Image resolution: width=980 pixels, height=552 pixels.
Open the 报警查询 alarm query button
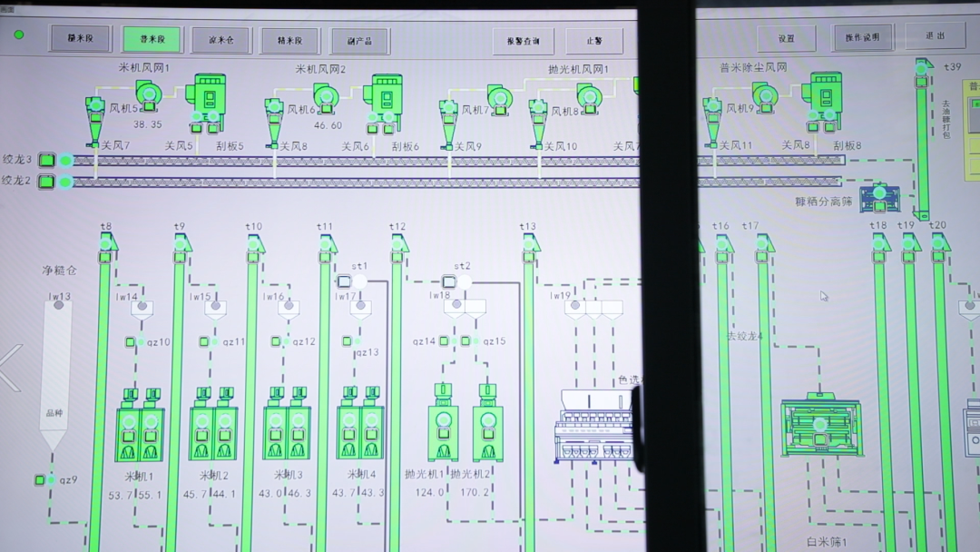[x=524, y=41]
